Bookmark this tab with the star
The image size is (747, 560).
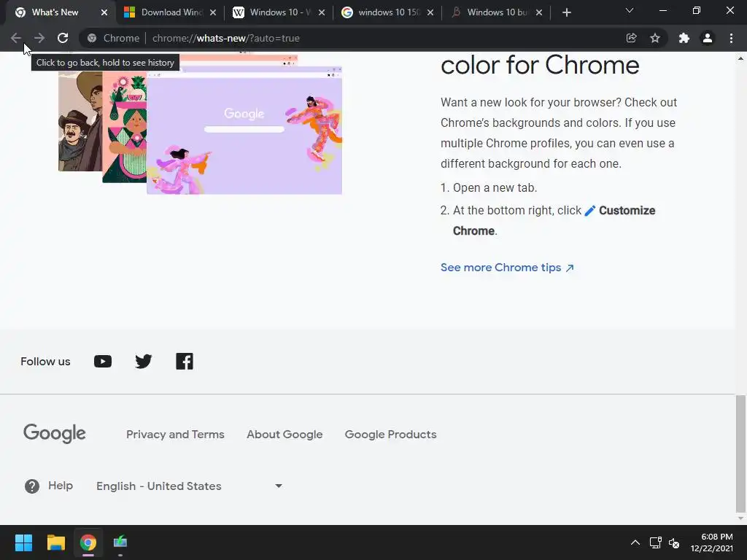655,38
